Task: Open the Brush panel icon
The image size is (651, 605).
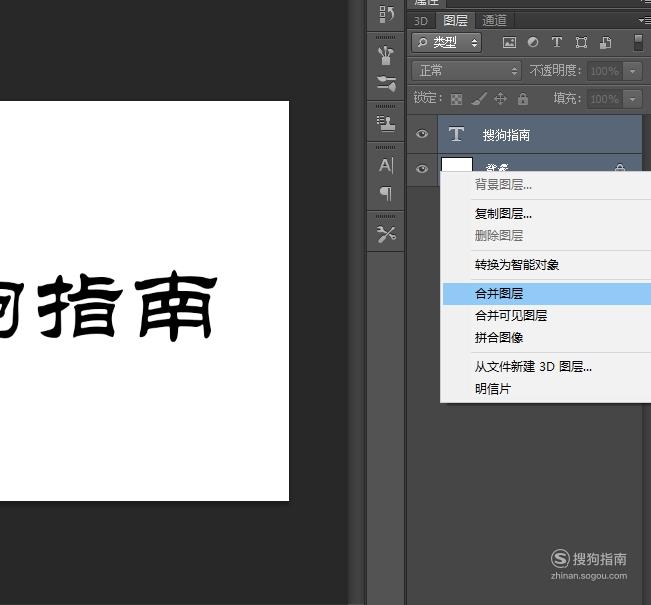Action: tap(386, 83)
